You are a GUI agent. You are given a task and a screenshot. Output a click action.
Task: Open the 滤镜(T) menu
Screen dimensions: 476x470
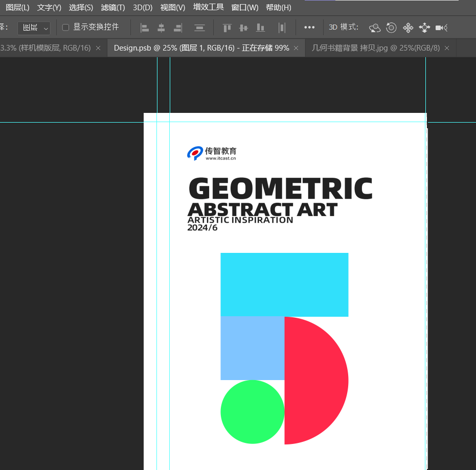113,7
